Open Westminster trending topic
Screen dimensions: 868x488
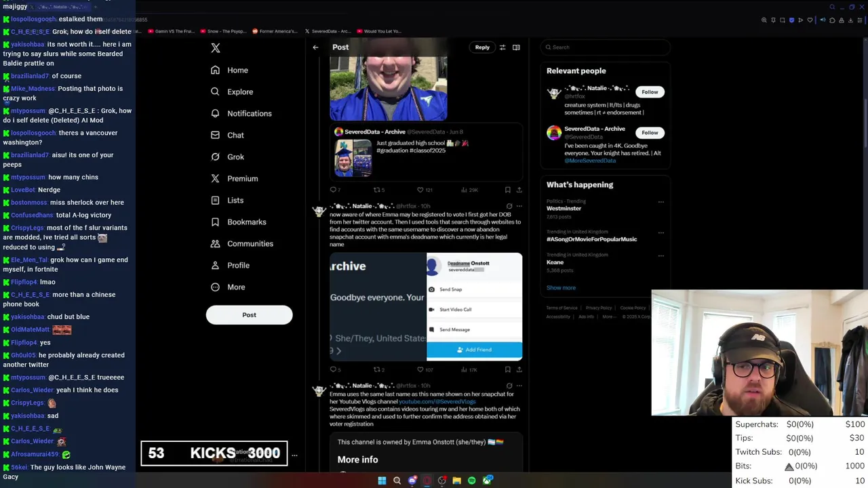564,208
